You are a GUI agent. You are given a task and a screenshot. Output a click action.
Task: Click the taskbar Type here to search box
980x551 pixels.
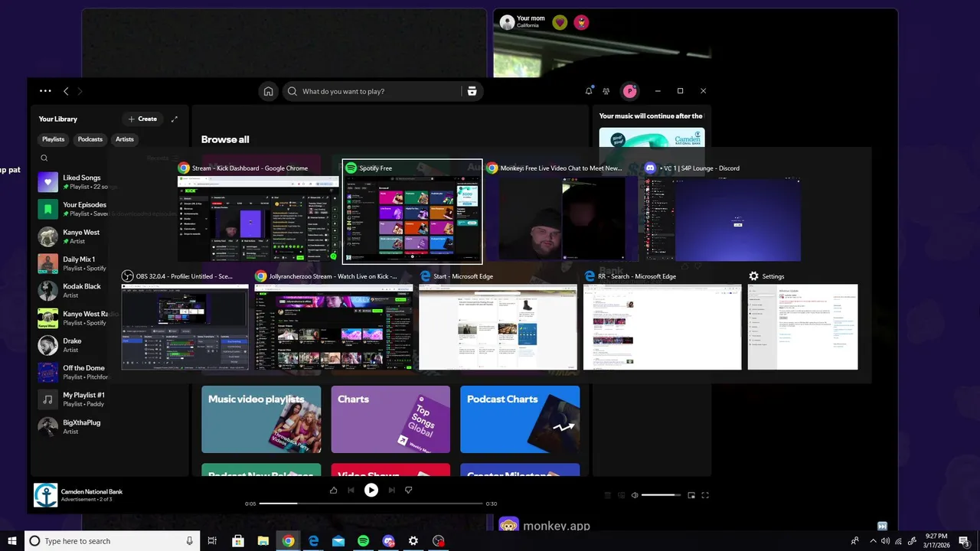(x=112, y=541)
